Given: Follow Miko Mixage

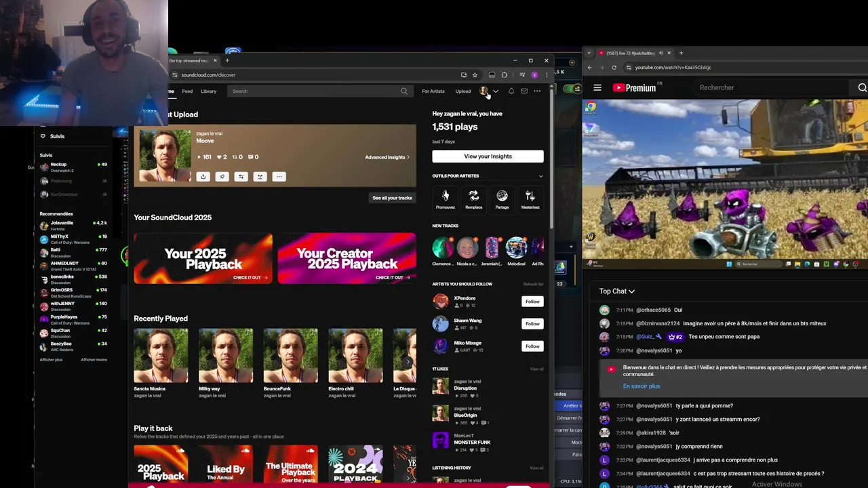Looking at the screenshot, I should (x=532, y=346).
